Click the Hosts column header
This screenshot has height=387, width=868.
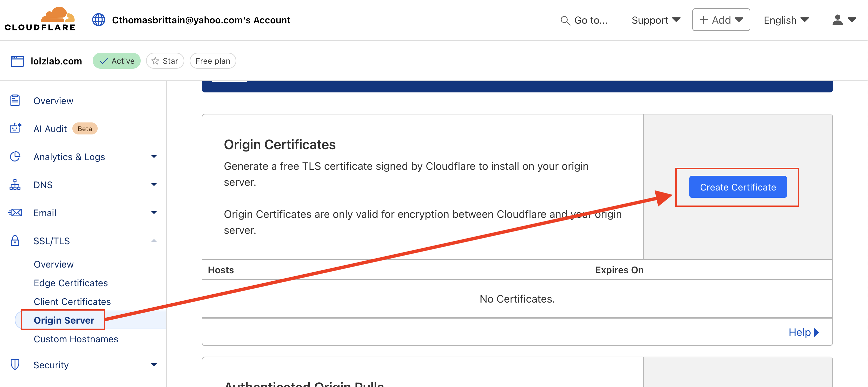coord(221,270)
